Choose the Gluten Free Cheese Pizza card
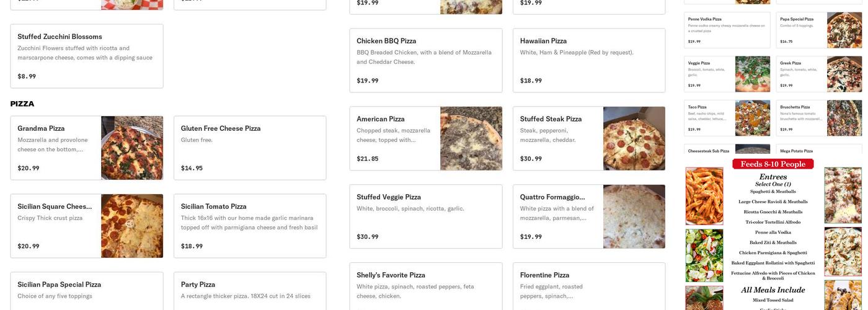 click(x=250, y=148)
